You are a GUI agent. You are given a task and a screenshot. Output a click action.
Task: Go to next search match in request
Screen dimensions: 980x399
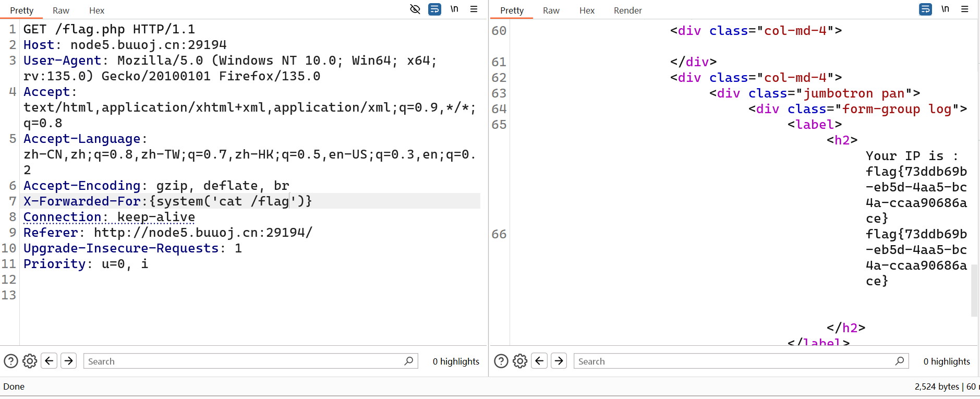[68, 361]
